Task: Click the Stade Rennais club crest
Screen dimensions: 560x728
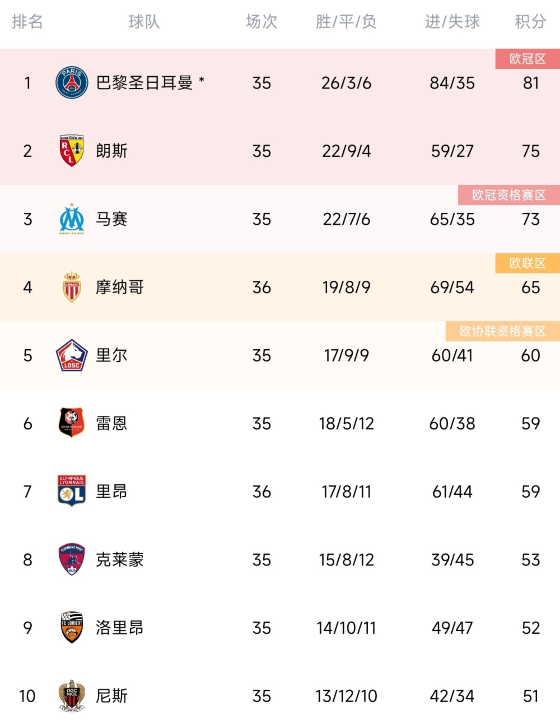Action: (x=72, y=423)
